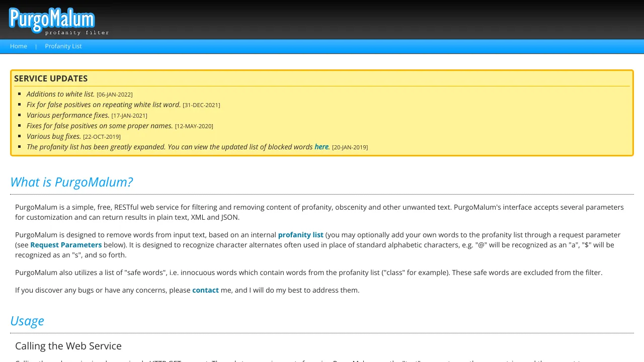Select 'Additions to white list.' update entry
This screenshot has height=362, width=644.
click(60, 94)
